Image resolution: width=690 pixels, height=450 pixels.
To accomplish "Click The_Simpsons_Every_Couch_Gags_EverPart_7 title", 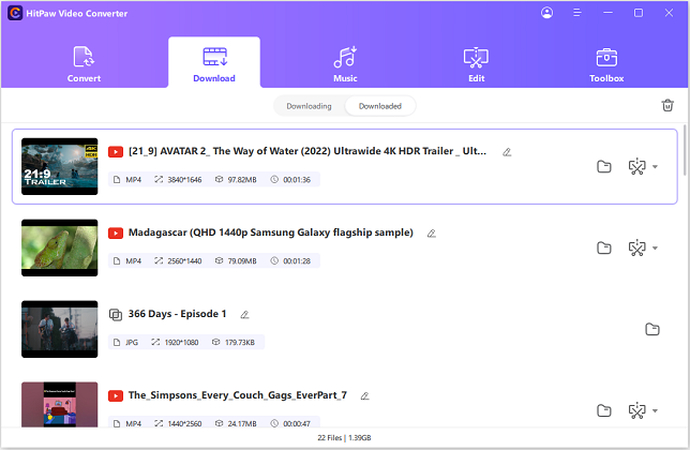I will [238, 395].
